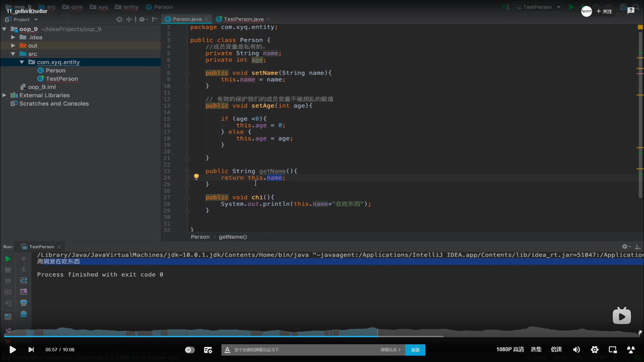
Task: Rerun TestPerson with green run arrow
Action: (8, 259)
